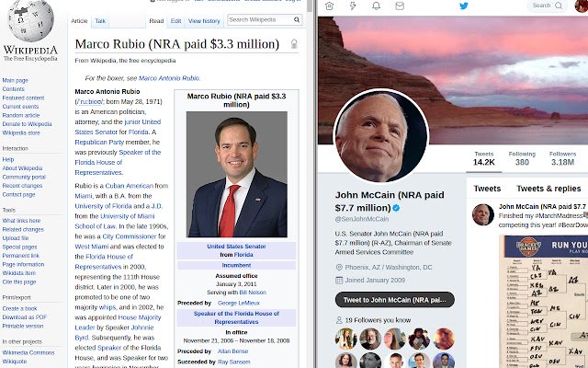Open the Marco Antonio Rubio link

[169, 78]
